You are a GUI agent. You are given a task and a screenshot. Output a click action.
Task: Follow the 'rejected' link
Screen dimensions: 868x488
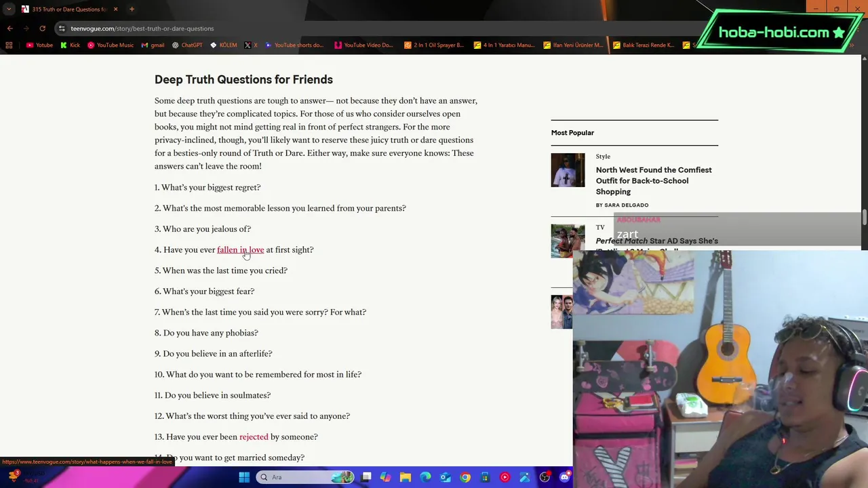254,436
